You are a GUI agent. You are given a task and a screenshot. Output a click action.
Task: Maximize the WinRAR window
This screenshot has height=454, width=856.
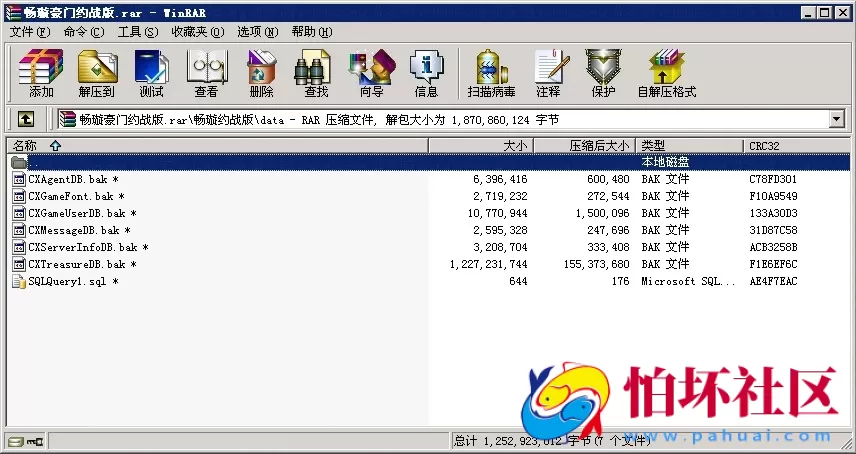[x=824, y=13]
